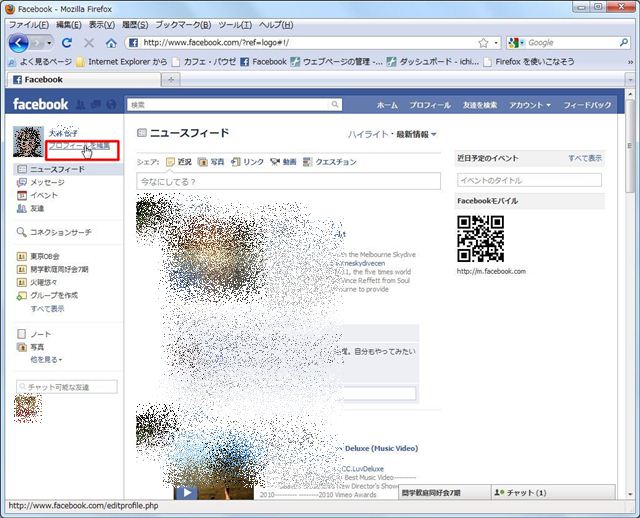The height and width of the screenshot is (518, 640).
Task: Click グループを作成 to create group
Action: [47, 295]
